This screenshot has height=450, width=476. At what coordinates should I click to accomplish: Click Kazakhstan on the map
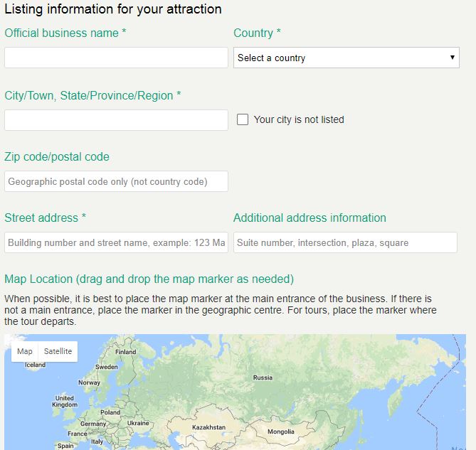208,427
